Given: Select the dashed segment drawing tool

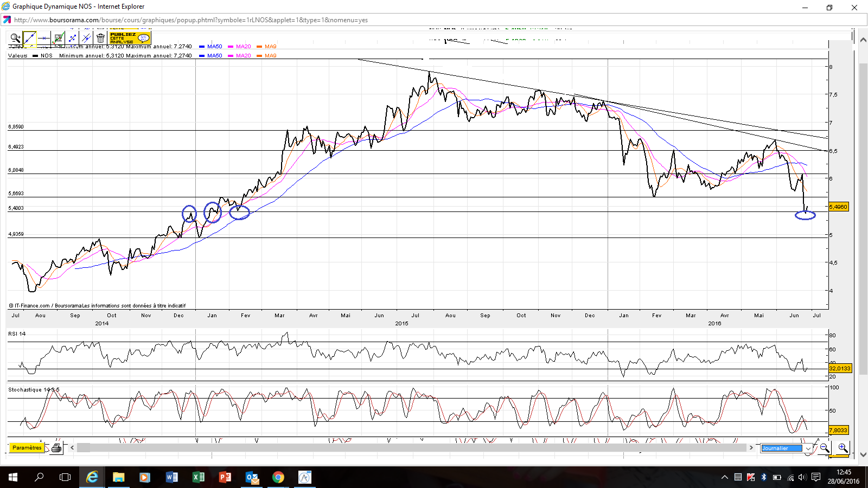Looking at the screenshot, I should point(72,38).
